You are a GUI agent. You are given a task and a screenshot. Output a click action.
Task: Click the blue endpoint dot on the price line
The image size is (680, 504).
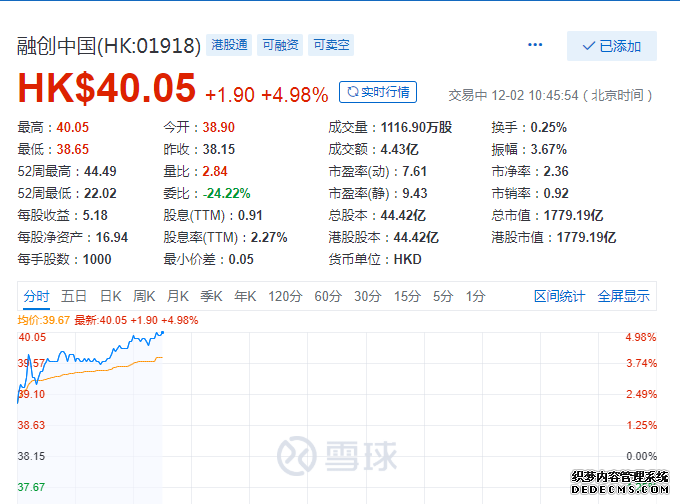pos(162,333)
